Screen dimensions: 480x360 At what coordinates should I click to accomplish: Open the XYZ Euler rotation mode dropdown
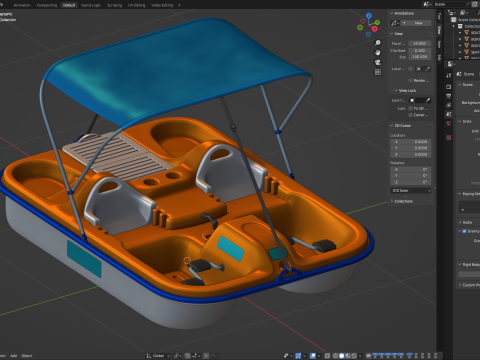[x=411, y=191]
